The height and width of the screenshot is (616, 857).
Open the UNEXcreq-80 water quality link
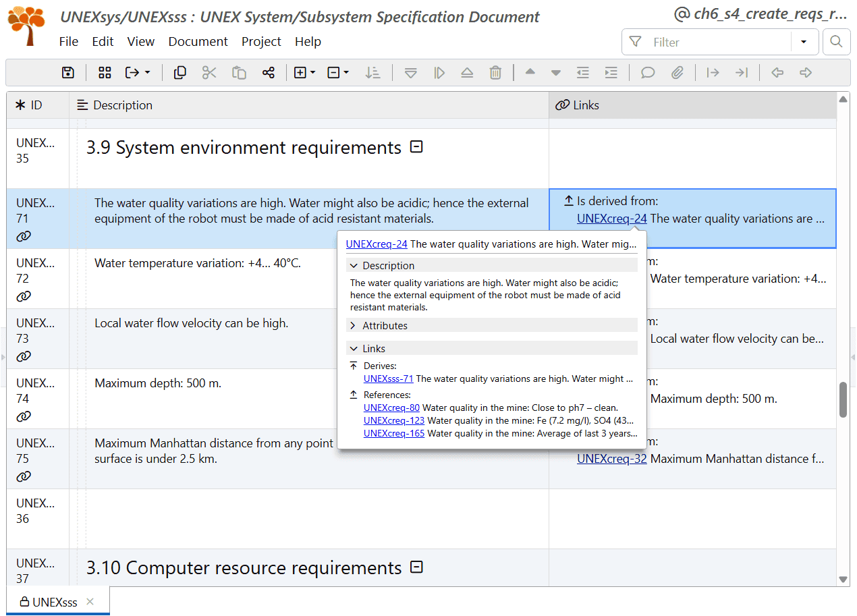pyautogui.click(x=391, y=408)
